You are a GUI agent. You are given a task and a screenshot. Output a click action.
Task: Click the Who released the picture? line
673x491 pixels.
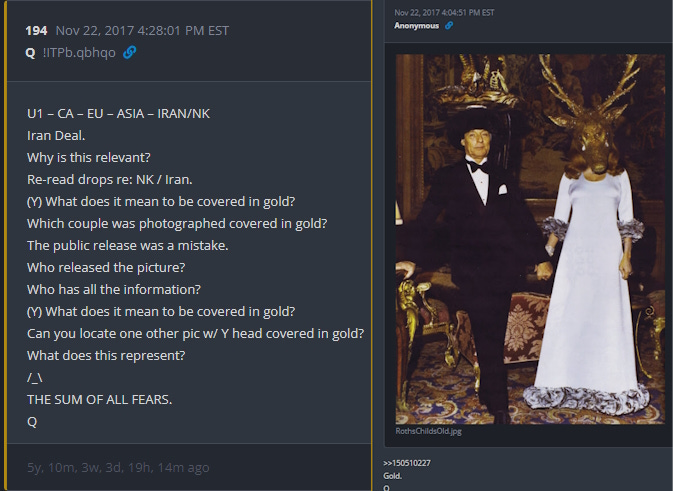[106, 267]
